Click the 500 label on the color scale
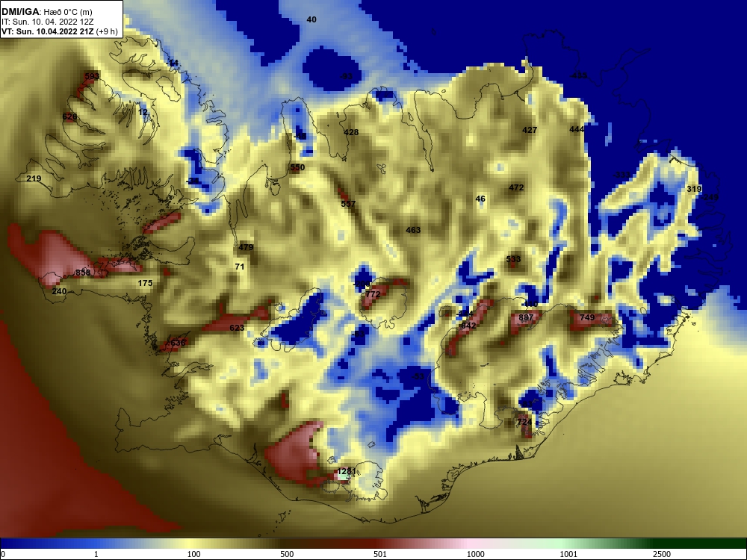The height and width of the screenshot is (560, 747). 288,554
